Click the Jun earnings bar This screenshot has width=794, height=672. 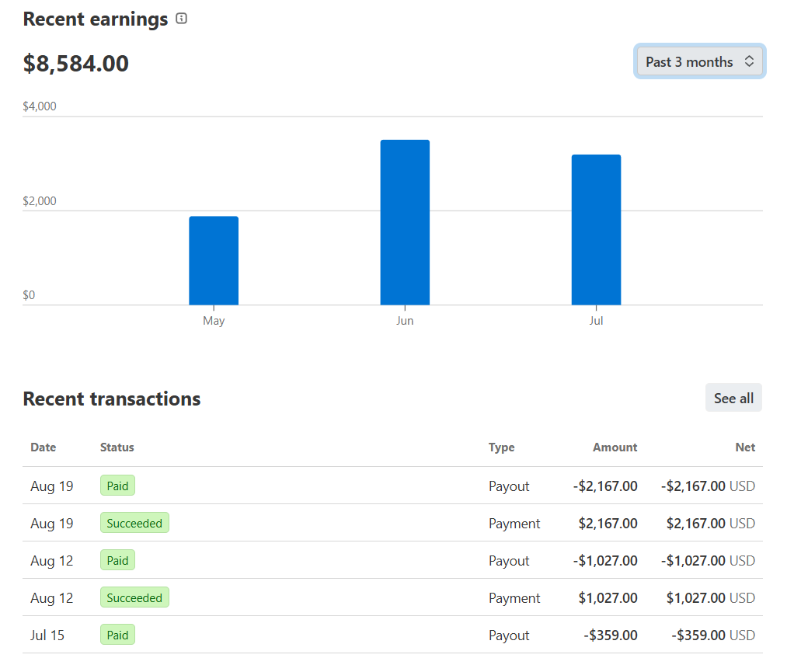405,222
